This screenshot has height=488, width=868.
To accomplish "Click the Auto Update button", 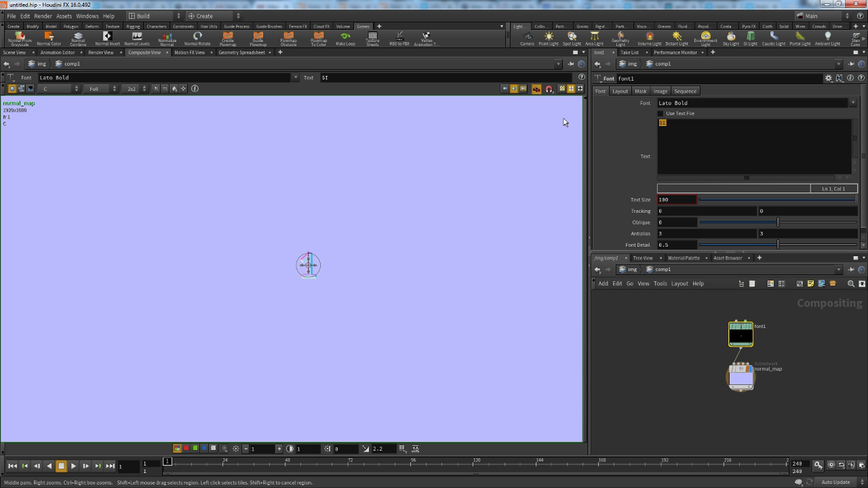I will (835, 482).
